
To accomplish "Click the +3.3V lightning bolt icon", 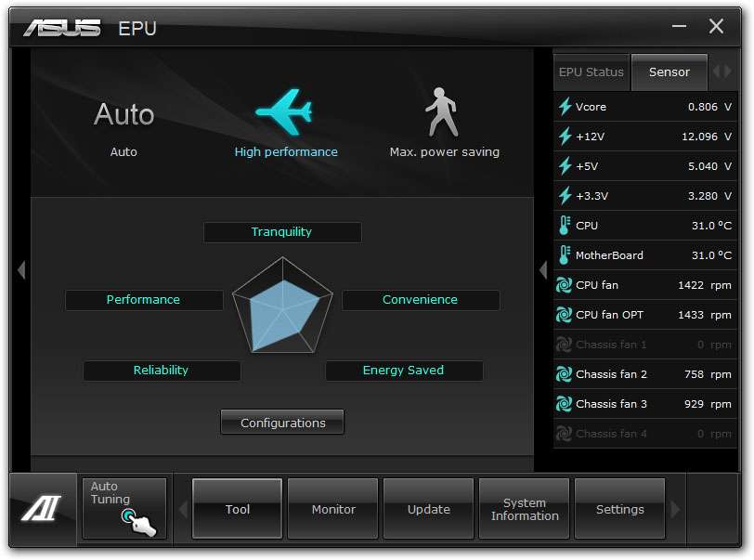I will click(565, 196).
